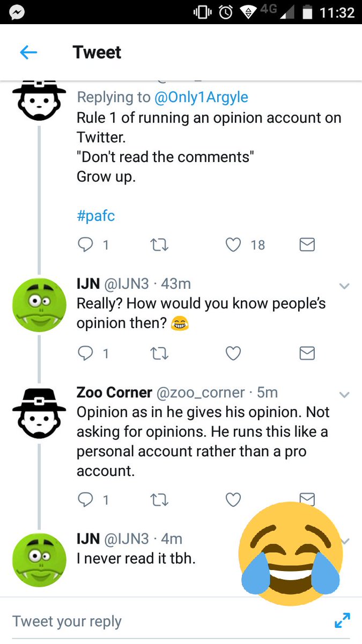Screen dimensions: 362x644
Task: Reply to IJN's 'Really?' tweet
Action: point(85,353)
